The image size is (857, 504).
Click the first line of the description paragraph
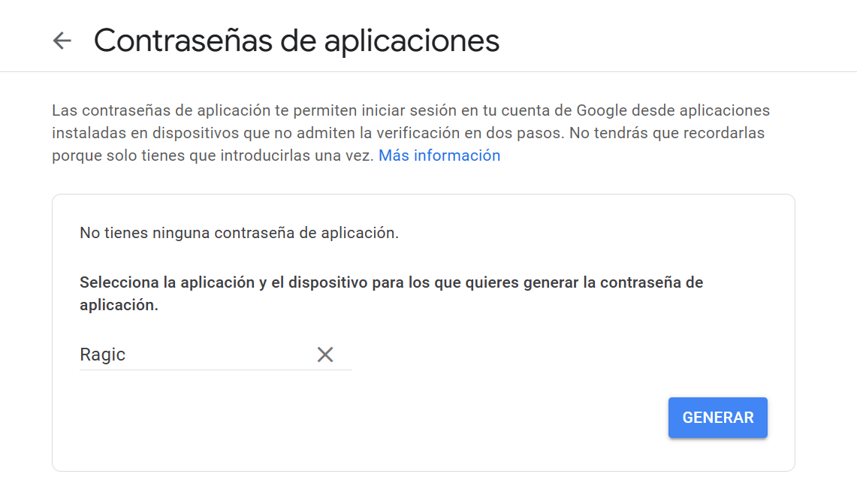410,110
